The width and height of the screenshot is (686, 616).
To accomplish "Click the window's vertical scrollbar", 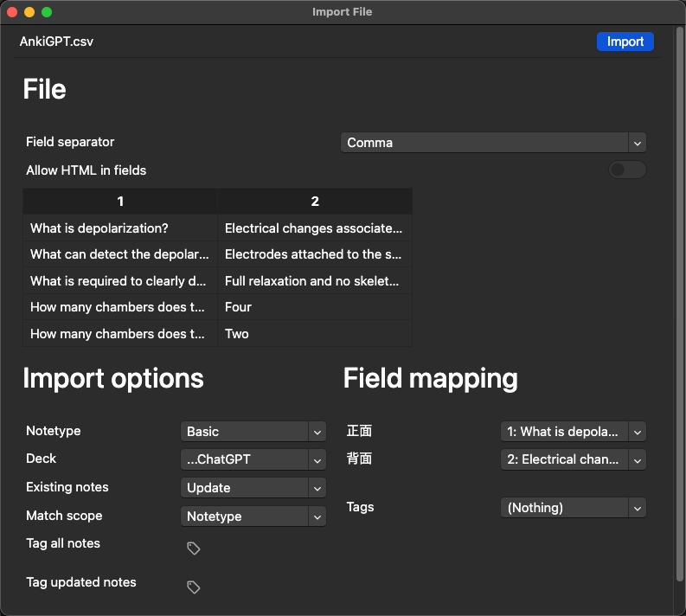I will pos(679,304).
